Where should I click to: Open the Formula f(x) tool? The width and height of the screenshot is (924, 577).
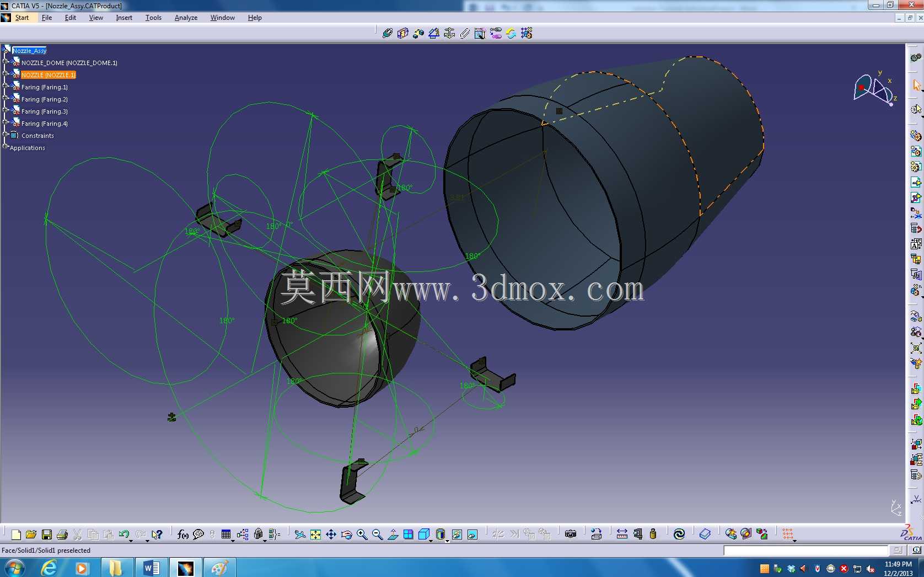tap(183, 534)
